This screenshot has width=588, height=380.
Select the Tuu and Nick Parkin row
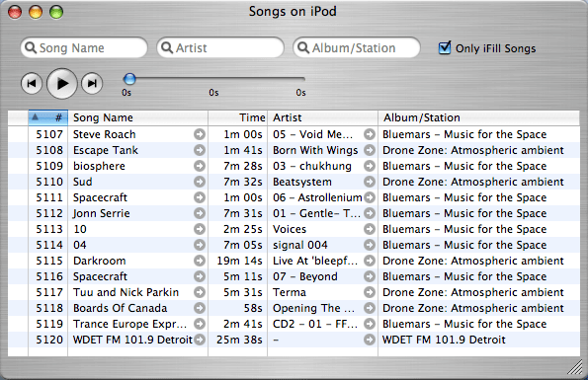coord(294,292)
